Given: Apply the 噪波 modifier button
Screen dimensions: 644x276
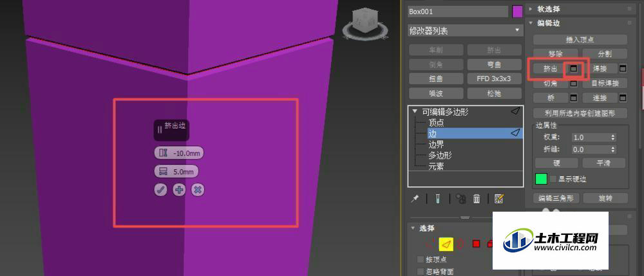Looking at the screenshot, I should [x=436, y=93].
